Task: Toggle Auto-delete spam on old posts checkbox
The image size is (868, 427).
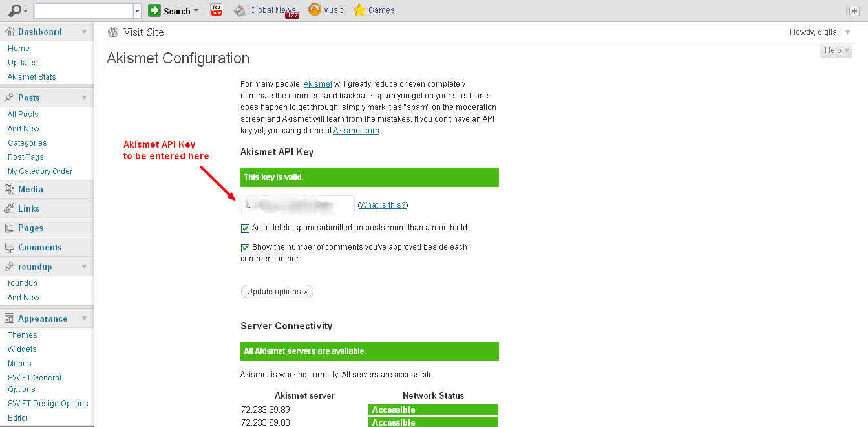Action: coord(245,228)
